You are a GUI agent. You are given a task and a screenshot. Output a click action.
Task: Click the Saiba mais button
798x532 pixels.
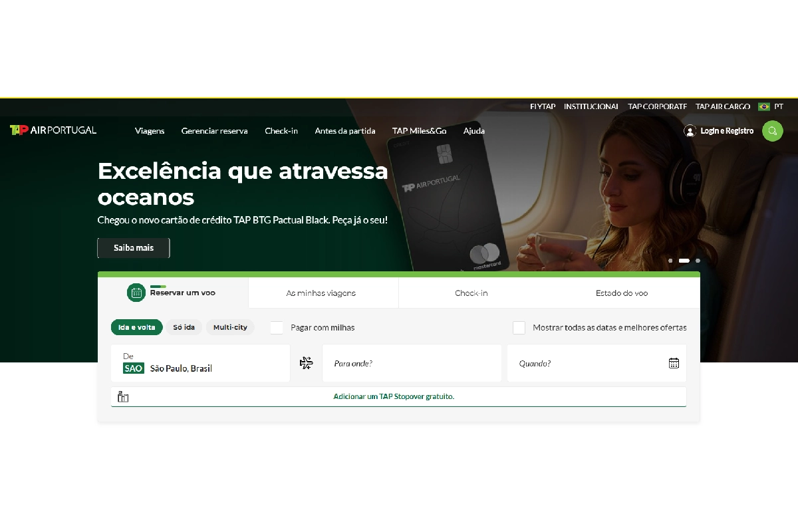coord(134,247)
